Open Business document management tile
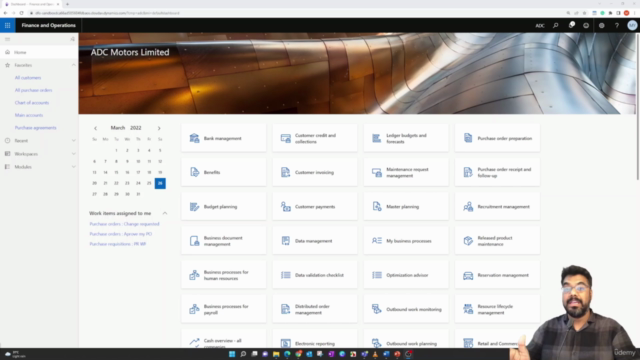The height and width of the screenshot is (360, 640). tap(224, 241)
